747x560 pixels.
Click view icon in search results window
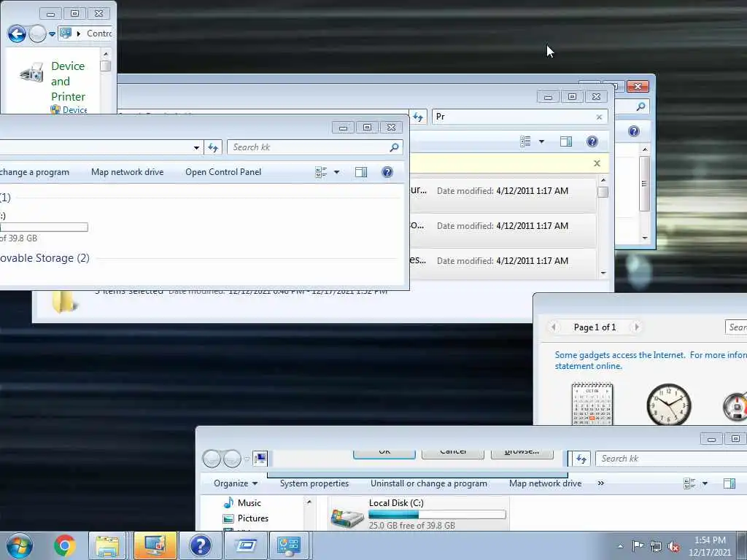[x=525, y=141]
